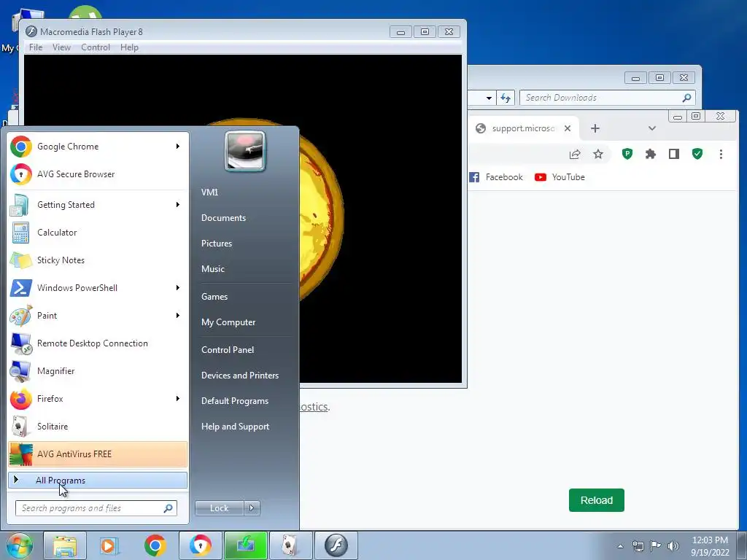
Task: Click the Windows Start orb
Action: click(19, 545)
